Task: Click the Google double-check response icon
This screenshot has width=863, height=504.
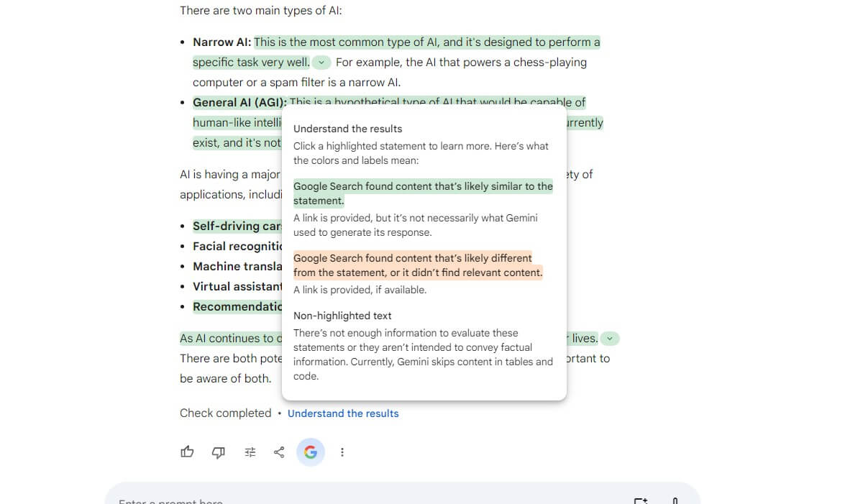Action: tap(311, 452)
